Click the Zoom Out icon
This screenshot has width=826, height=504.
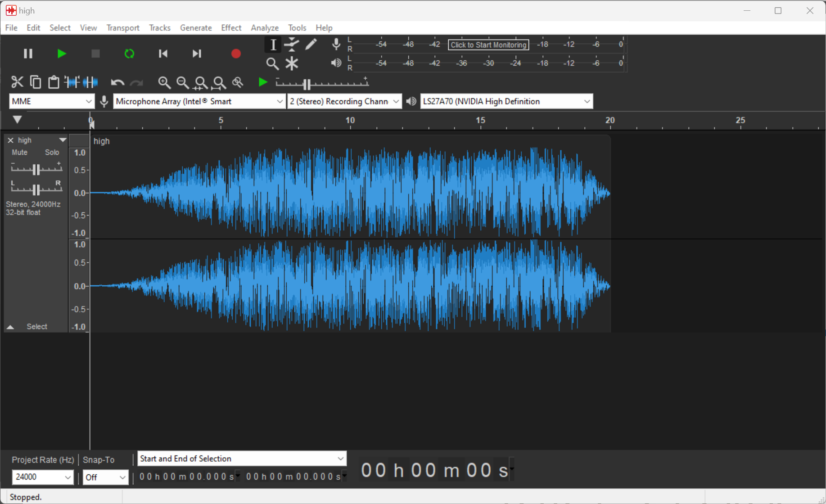(182, 82)
